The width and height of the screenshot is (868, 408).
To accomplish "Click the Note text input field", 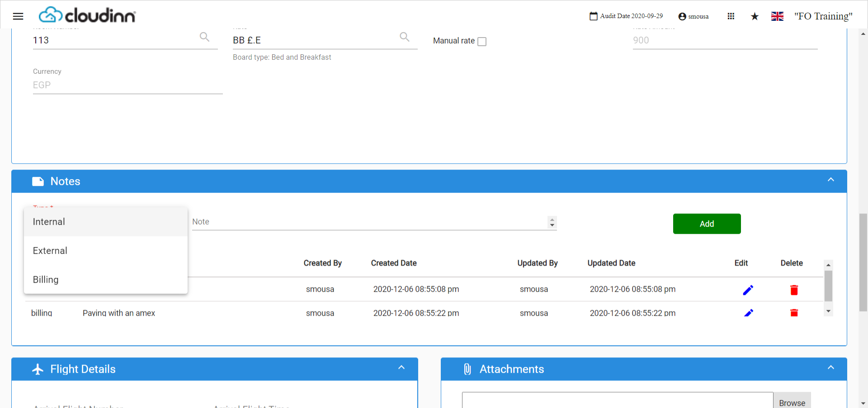I will (369, 222).
